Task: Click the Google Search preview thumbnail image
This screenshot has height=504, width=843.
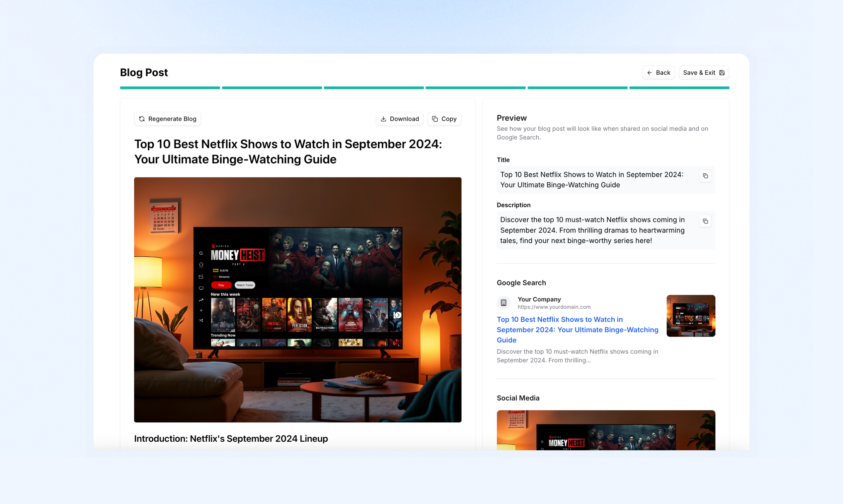Action: (690, 316)
